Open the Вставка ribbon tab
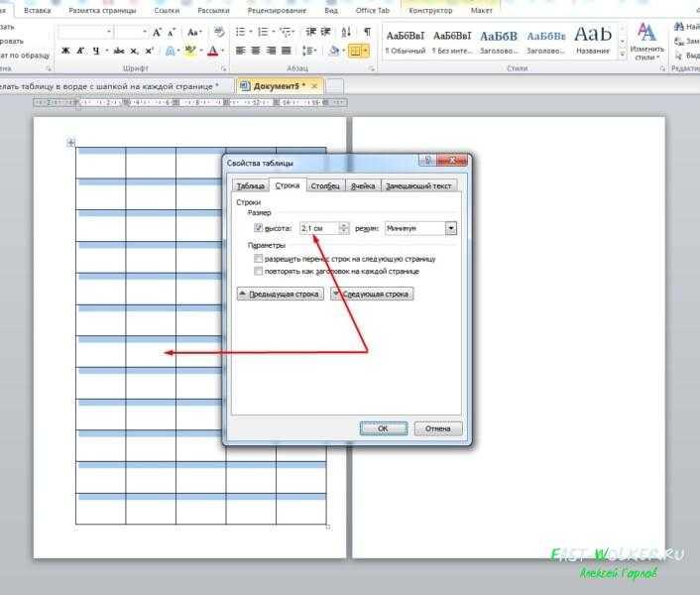 37,10
